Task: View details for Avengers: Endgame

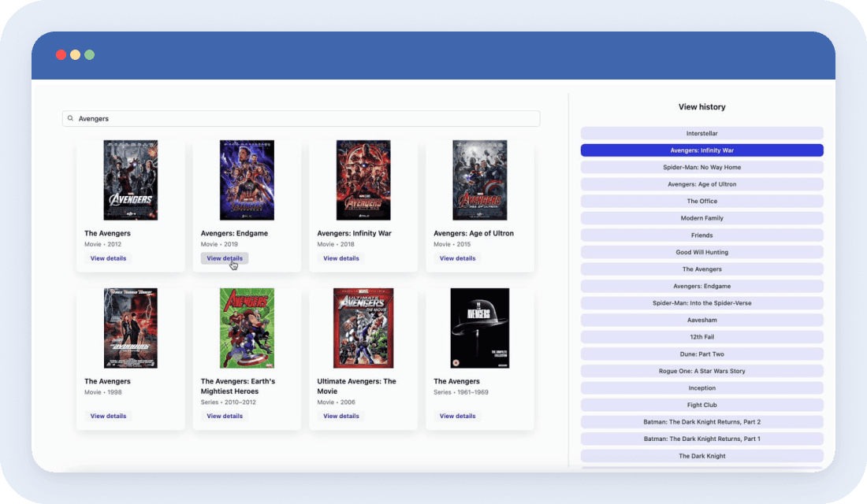Action: pos(225,258)
